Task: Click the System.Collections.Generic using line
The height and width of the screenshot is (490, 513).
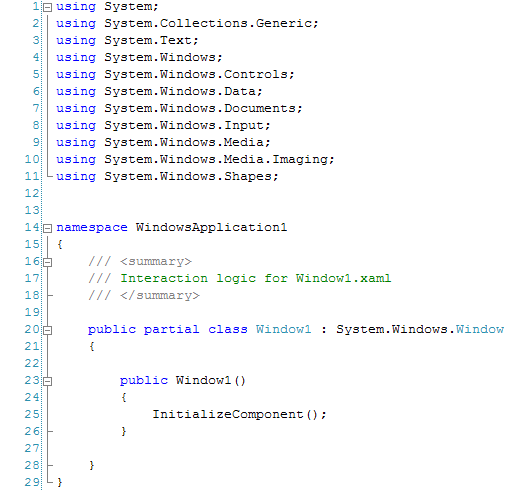Action: click(x=187, y=24)
